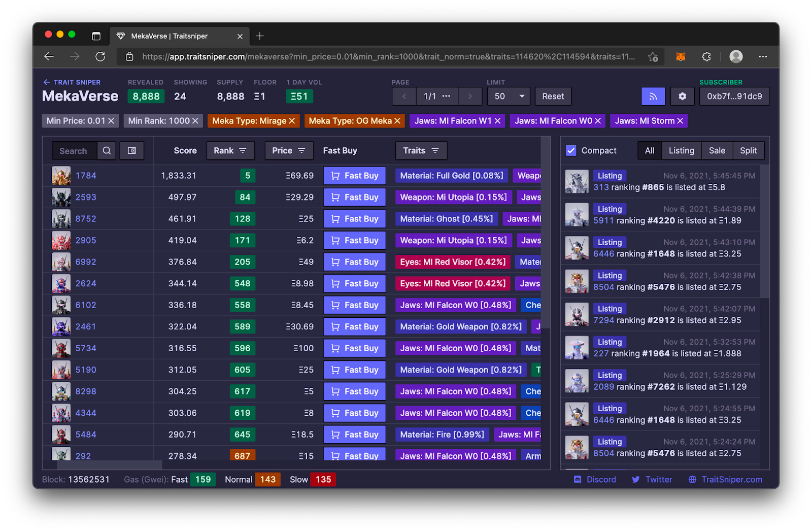This screenshot has width=812, height=532.
Task: Remove Meka Type Mirage filter
Action: [292, 121]
